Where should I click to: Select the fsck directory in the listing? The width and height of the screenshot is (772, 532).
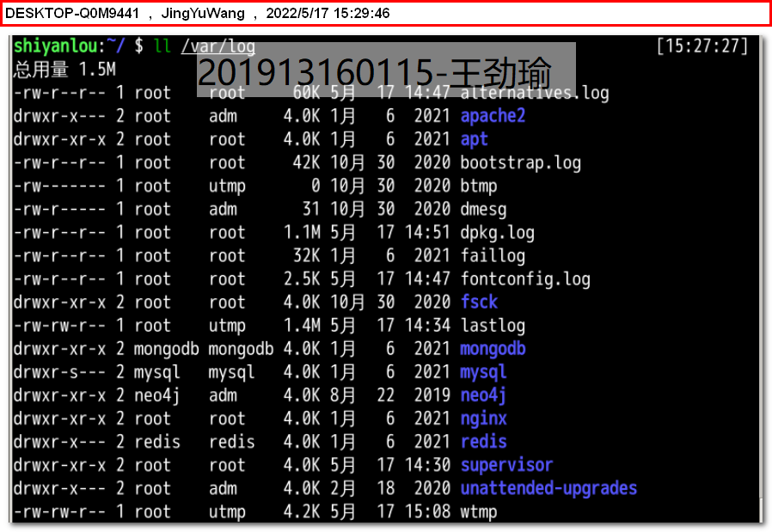(x=479, y=303)
